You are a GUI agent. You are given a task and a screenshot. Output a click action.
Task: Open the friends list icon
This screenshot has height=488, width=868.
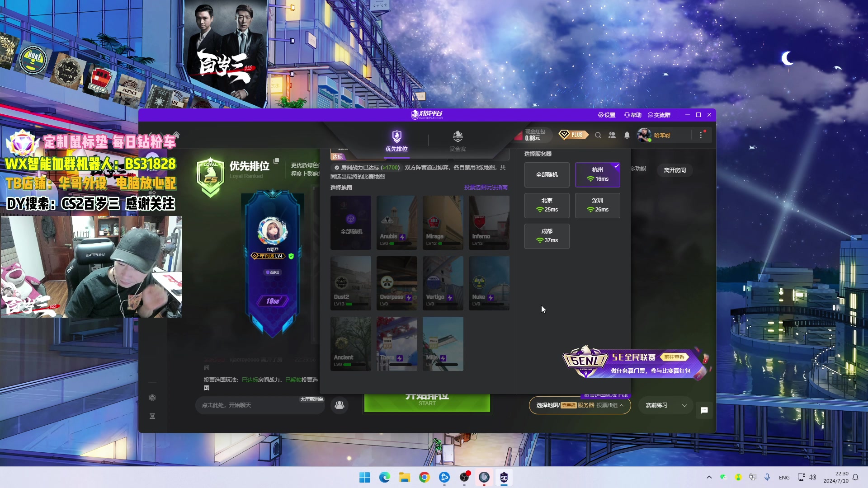point(612,135)
